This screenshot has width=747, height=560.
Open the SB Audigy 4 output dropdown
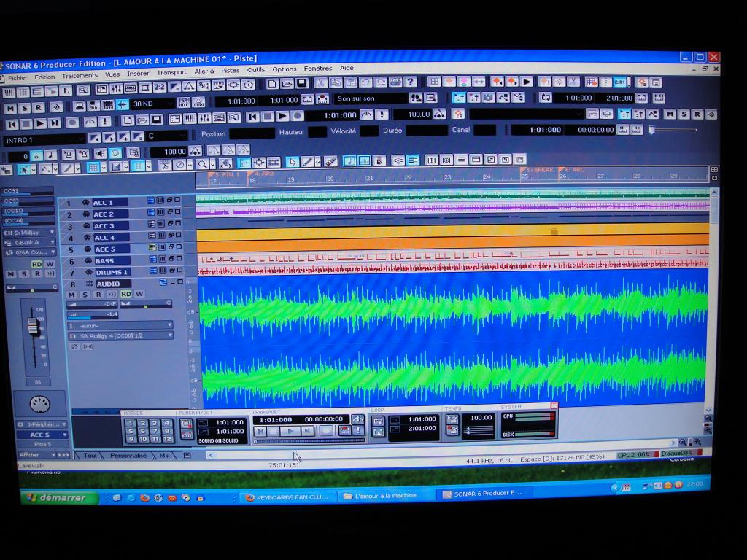point(120,336)
